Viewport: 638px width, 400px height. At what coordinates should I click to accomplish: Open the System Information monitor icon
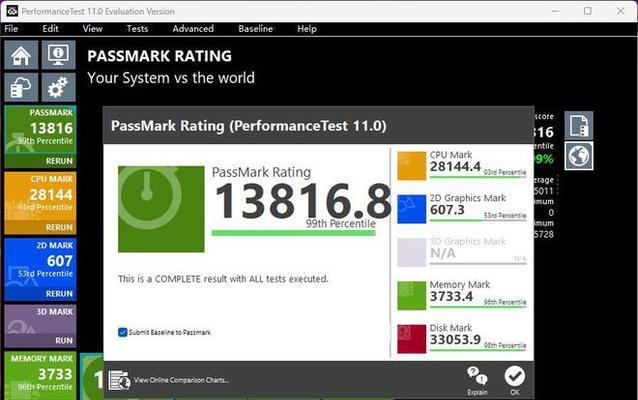pyautogui.click(x=58, y=55)
